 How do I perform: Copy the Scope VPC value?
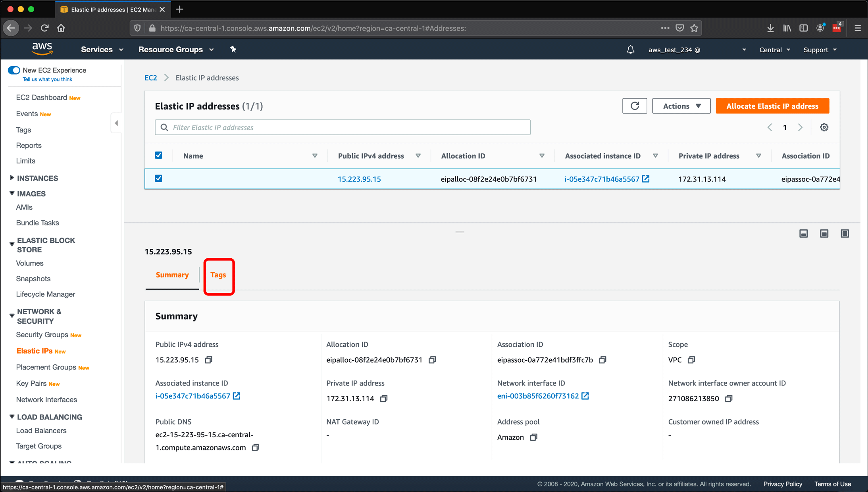tap(691, 360)
